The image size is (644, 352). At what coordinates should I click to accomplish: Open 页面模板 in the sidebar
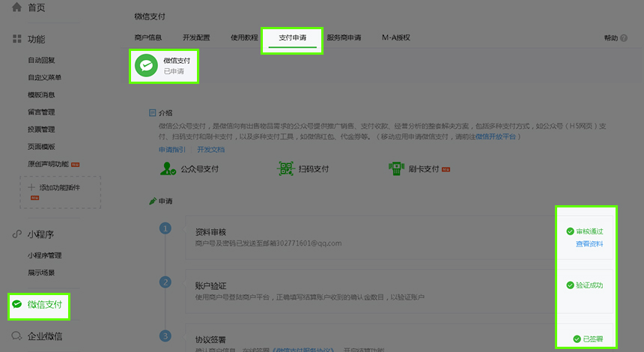tap(41, 147)
